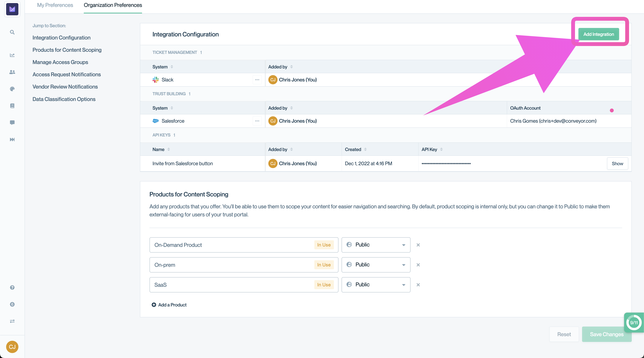Click the 9/11 progress circle widget
Image resolution: width=644 pixels, height=358 pixels.
pyautogui.click(x=633, y=323)
